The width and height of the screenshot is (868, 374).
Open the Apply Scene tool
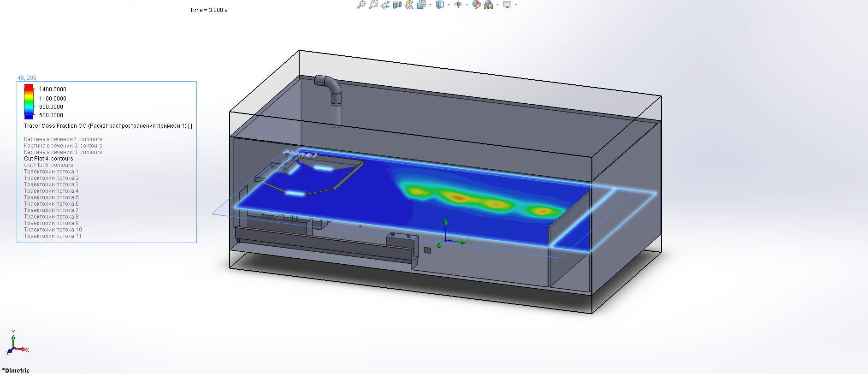pyautogui.click(x=489, y=5)
